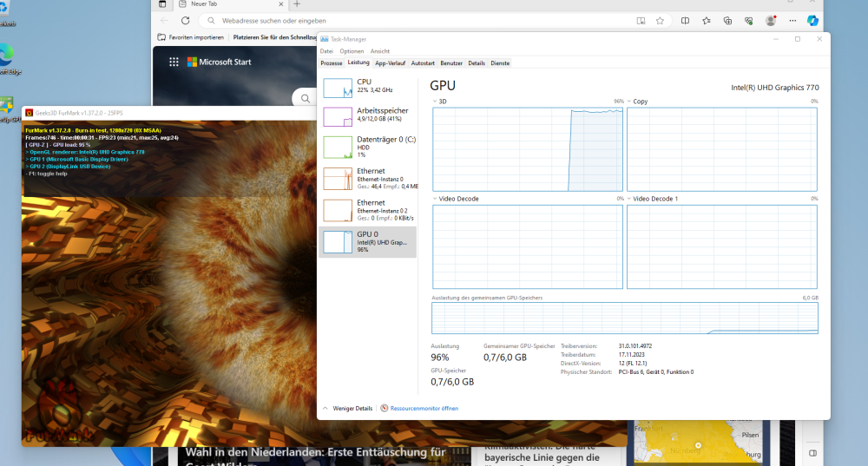Open the 3D graph engine dropdown
Viewport: 868px width, 466px height.
[435, 102]
